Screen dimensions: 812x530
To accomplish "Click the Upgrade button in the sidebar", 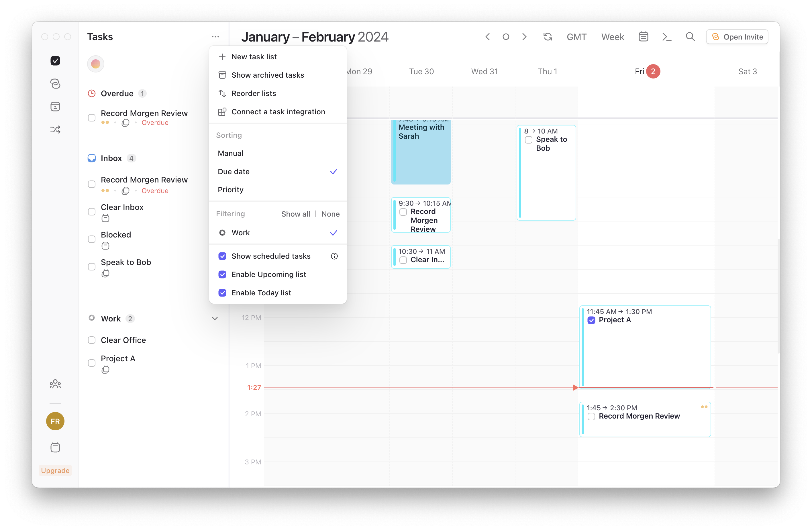I will click(x=55, y=470).
